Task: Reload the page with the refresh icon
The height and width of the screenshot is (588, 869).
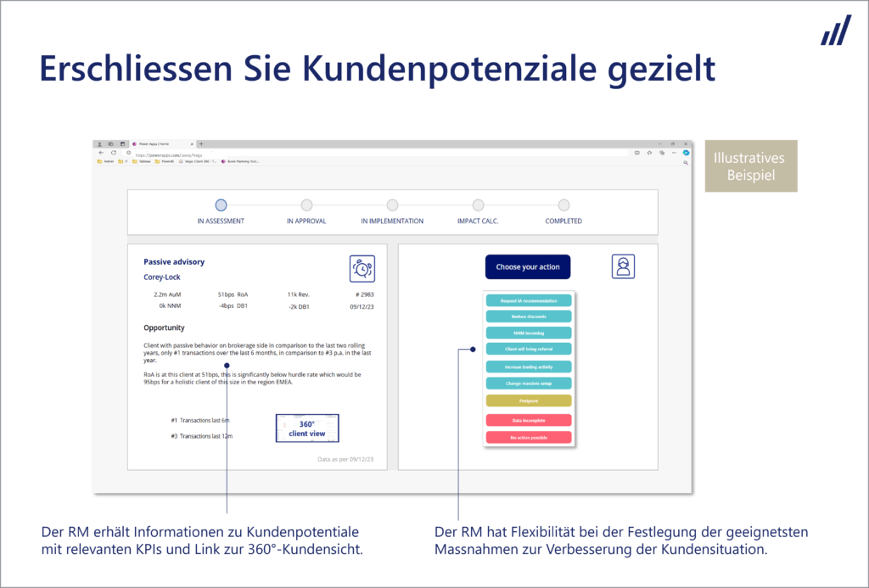Action: [114, 153]
